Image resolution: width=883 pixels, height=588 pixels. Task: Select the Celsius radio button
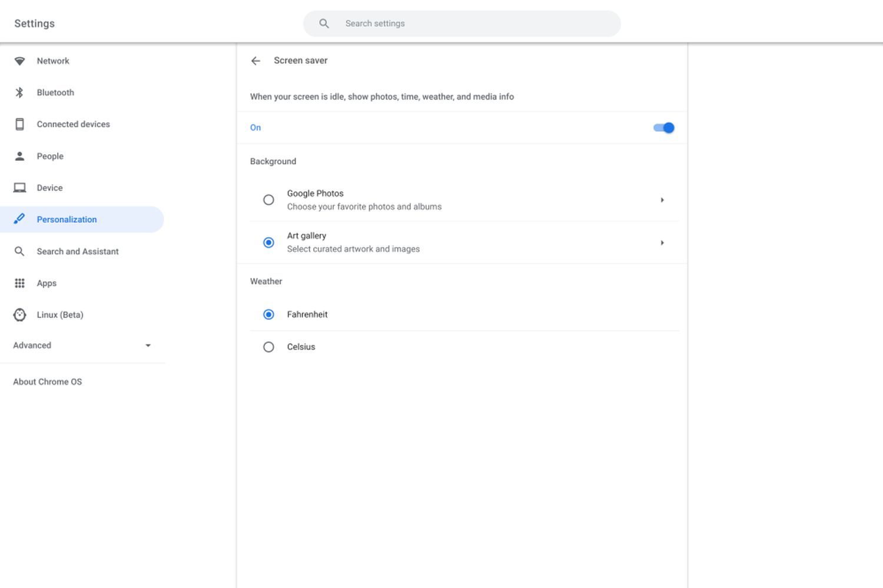(x=268, y=347)
